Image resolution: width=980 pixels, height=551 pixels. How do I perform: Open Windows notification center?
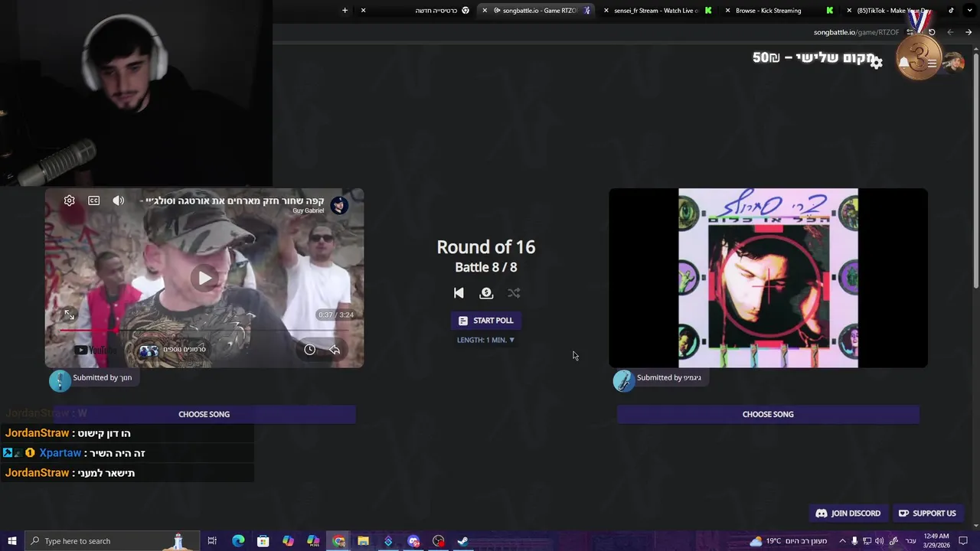coord(965,541)
